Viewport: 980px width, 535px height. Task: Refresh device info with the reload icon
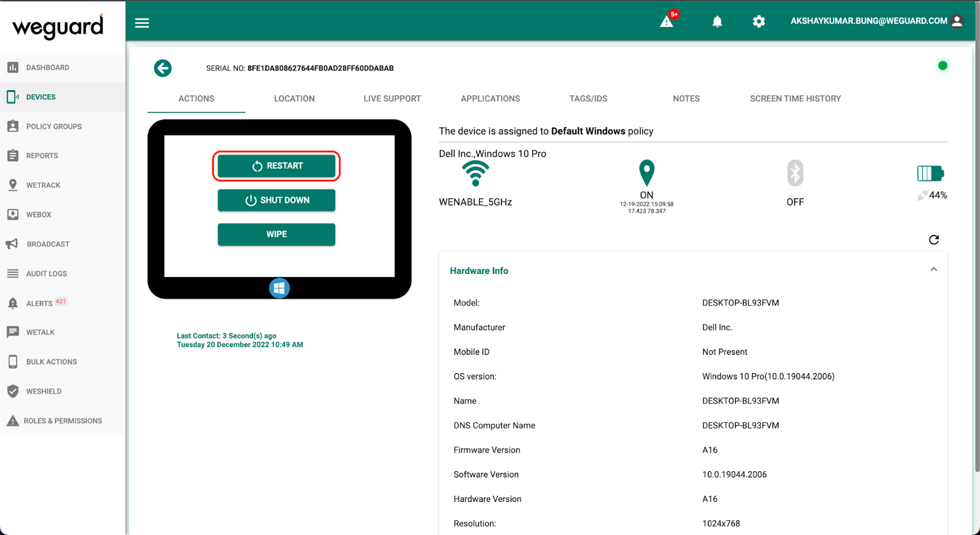click(x=933, y=240)
